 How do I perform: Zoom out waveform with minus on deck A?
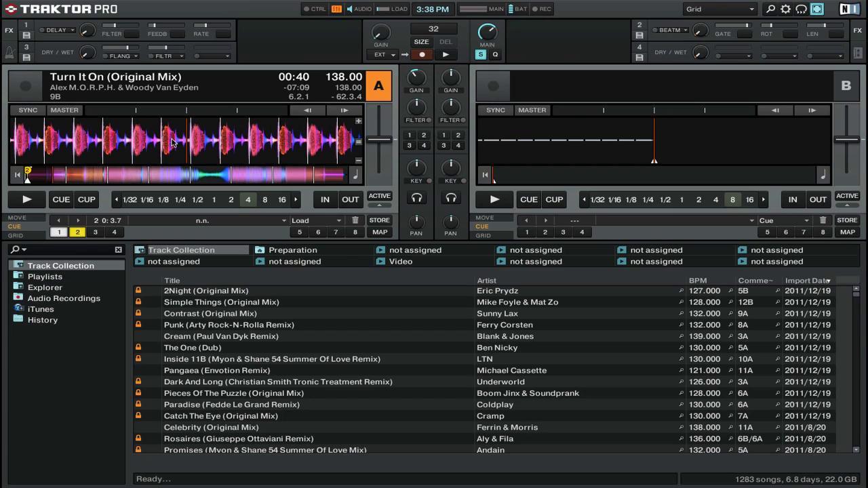[358, 161]
